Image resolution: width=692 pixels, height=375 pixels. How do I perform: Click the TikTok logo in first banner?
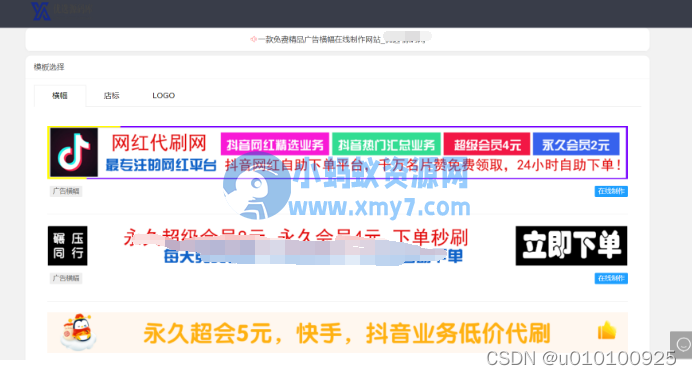pyautogui.click(x=74, y=152)
